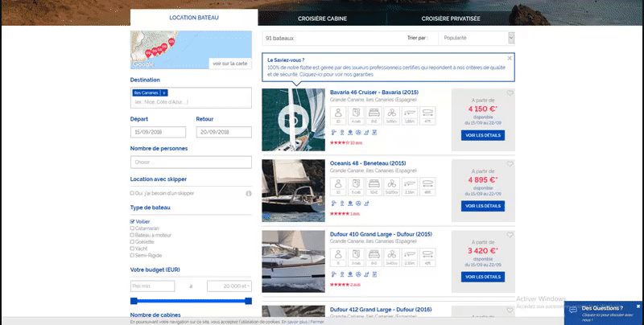644x325 pixels.
Task: Click the right handle of budget slider
Action: [249, 301]
